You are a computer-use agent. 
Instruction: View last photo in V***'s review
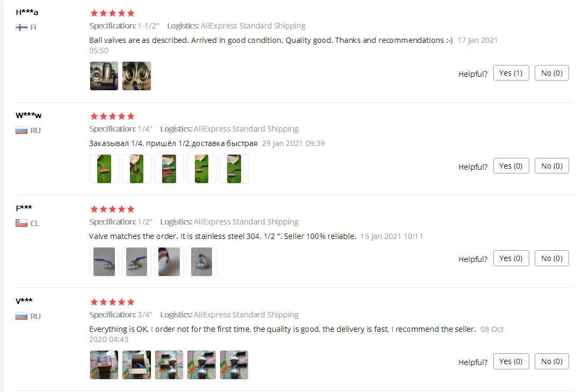[234, 365]
